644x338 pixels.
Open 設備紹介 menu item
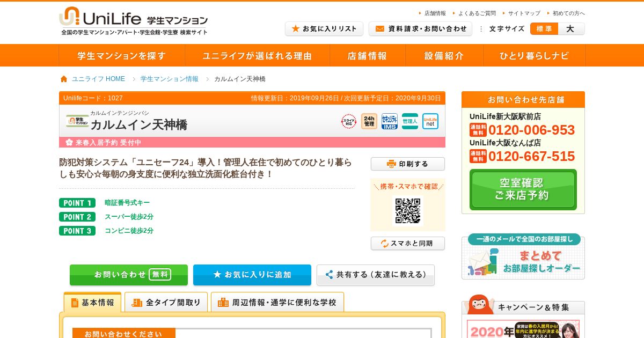click(x=444, y=55)
